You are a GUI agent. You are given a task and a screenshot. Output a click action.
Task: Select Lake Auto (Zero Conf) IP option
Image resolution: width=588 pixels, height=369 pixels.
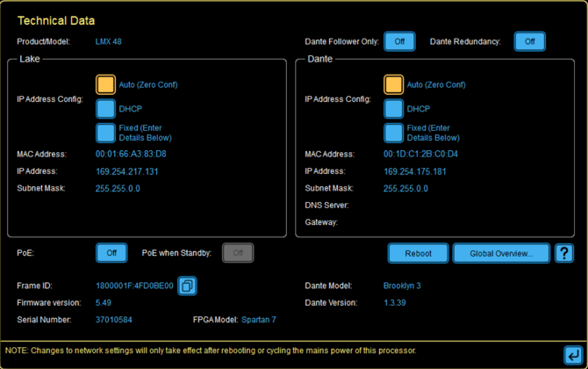(105, 84)
